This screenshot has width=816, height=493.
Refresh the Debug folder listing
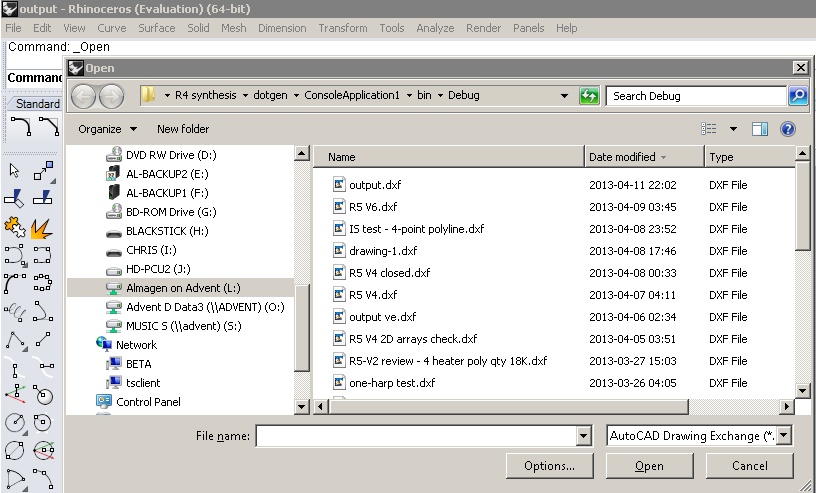[x=589, y=96]
